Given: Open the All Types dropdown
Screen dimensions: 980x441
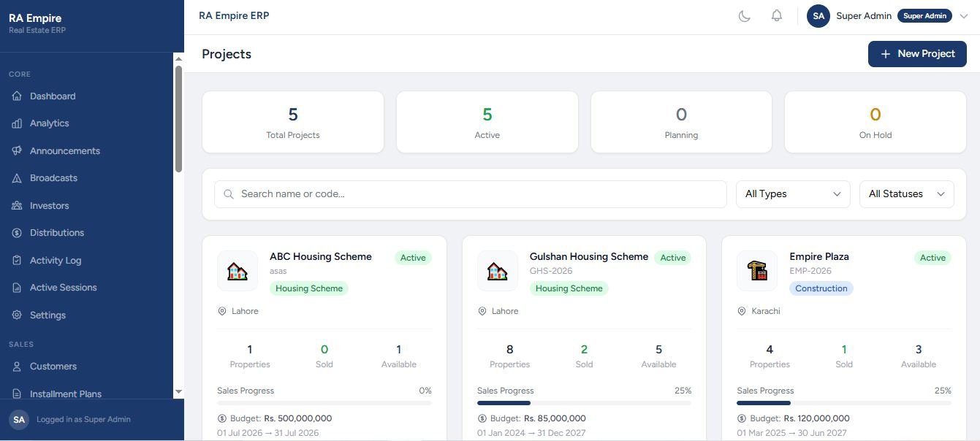Looking at the screenshot, I should [793, 194].
